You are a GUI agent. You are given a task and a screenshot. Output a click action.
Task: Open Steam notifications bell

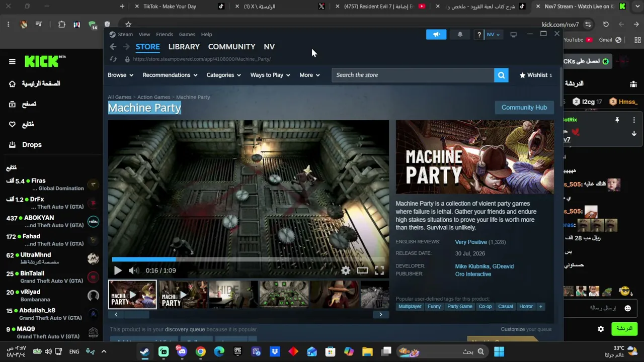(x=460, y=34)
